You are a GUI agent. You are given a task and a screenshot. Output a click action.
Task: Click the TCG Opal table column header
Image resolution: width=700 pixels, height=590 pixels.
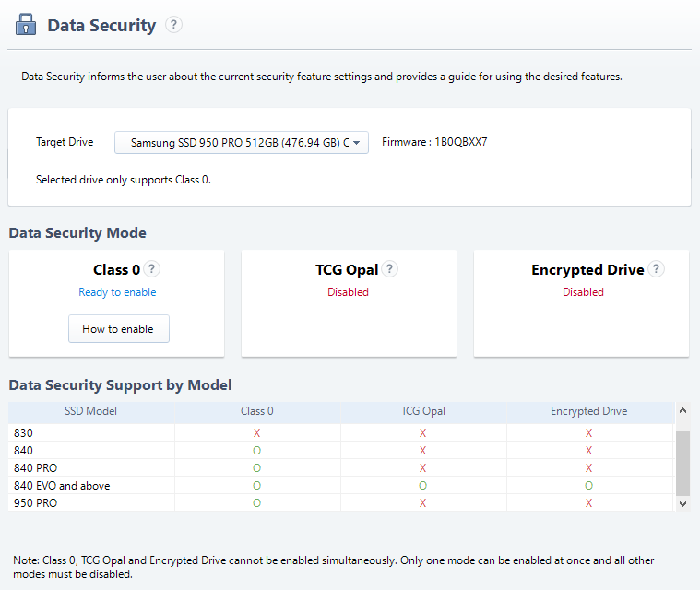(x=423, y=411)
